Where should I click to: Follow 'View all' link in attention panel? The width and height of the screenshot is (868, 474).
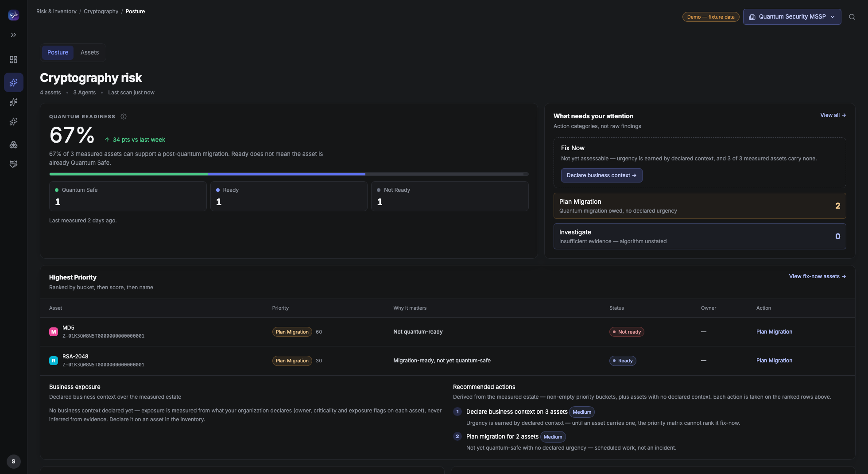click(x=833, y=115)
